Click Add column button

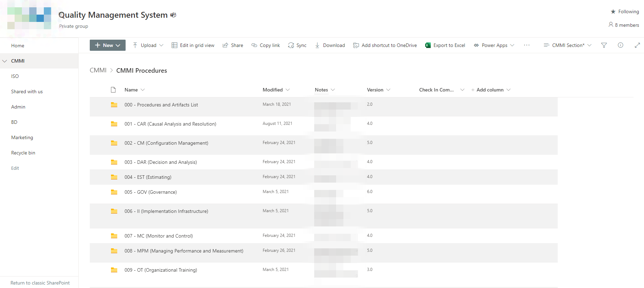(491, 90)
